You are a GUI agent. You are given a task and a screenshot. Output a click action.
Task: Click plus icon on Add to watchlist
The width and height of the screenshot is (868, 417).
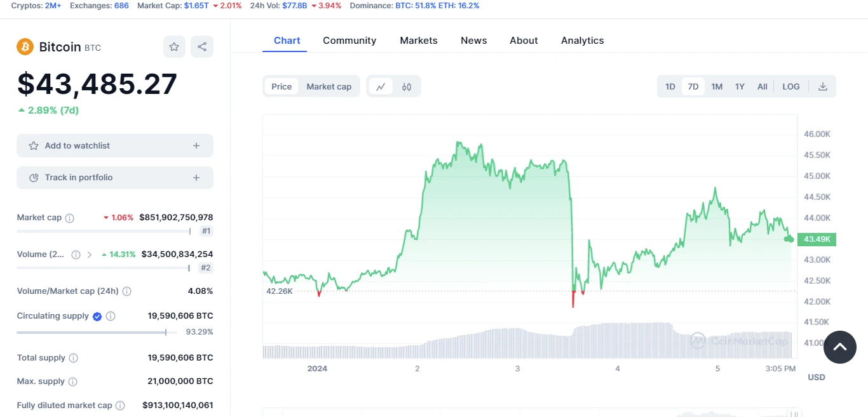[196, 146]
